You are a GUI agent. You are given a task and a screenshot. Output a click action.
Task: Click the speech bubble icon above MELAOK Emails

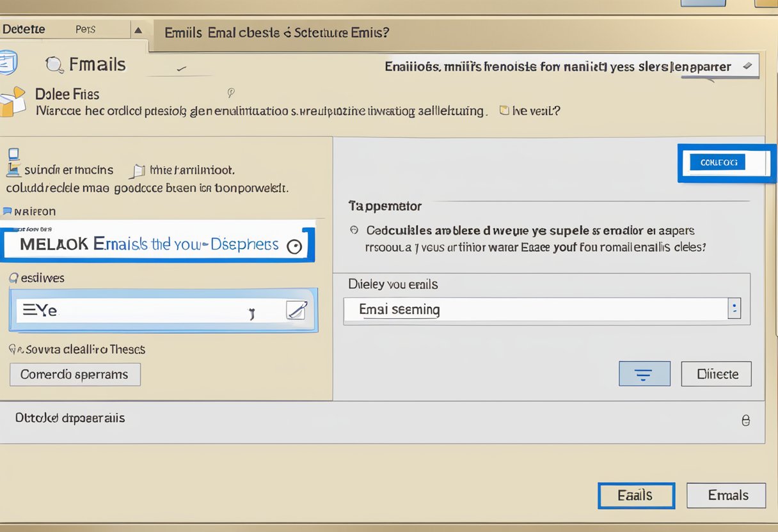[6, 210]
